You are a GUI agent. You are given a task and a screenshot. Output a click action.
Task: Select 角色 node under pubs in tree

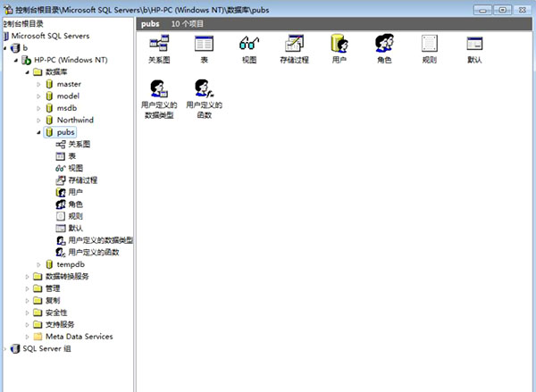tap(76, 204)
